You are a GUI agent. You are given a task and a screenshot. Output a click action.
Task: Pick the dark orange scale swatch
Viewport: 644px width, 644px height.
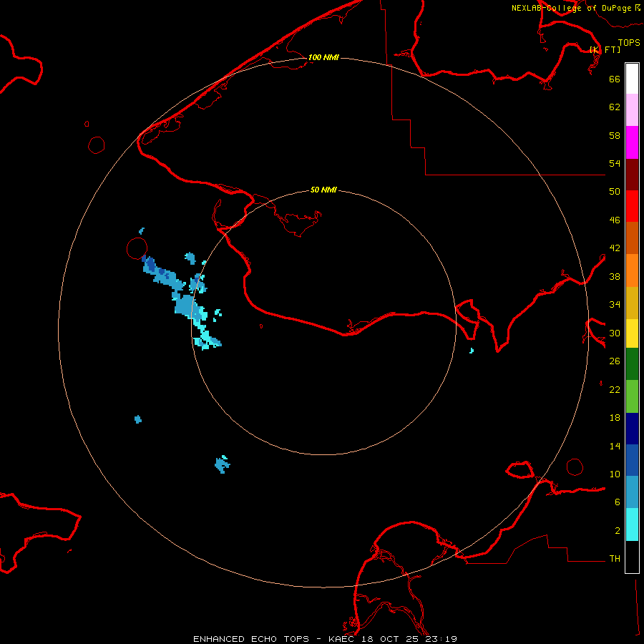click(x=632, y=238)
